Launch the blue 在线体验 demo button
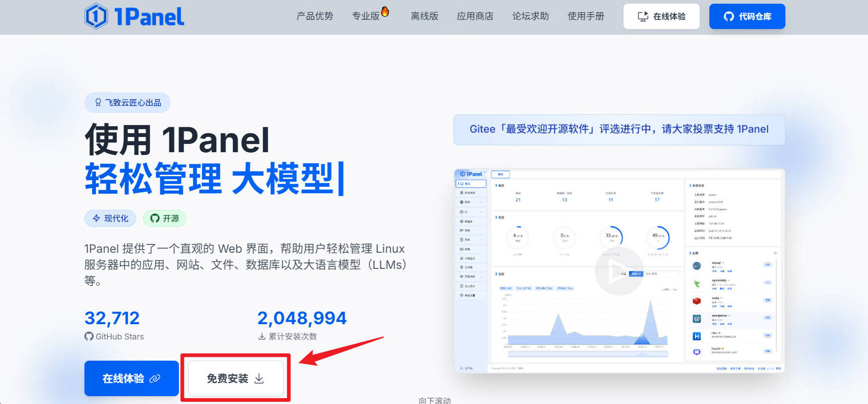The width and height of the screenshot is (868, 404). pyautogui.click(x=132, y=378)
